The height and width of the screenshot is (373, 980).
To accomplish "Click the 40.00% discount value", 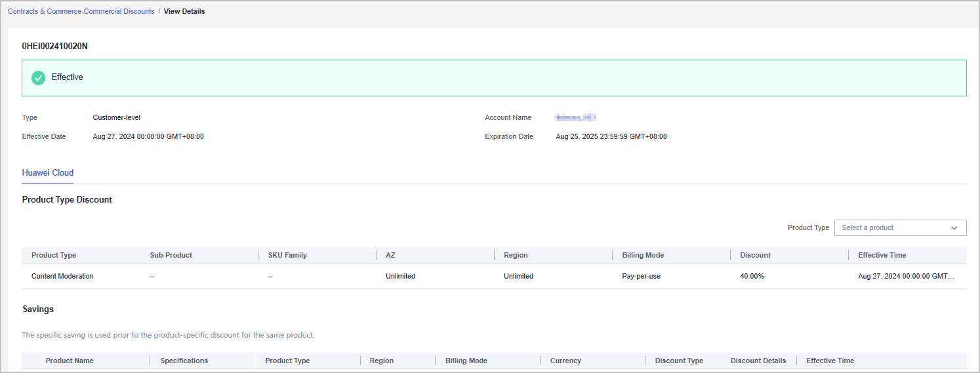I will point(752,276).
